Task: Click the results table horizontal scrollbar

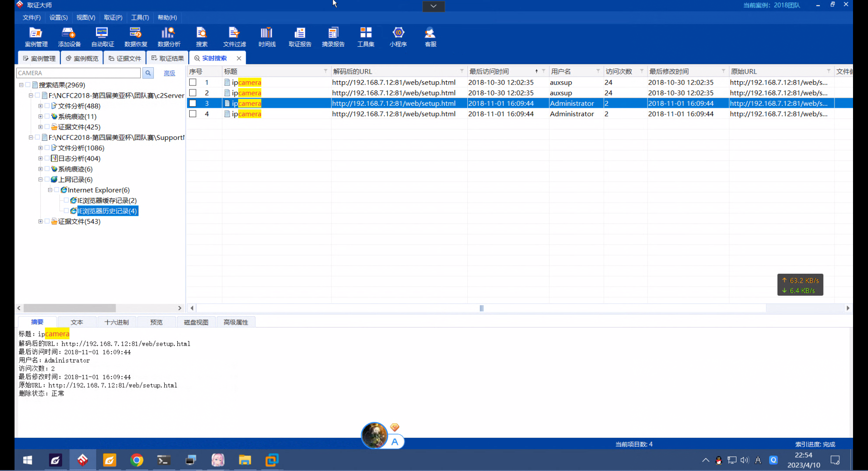Action: (481, 308)
